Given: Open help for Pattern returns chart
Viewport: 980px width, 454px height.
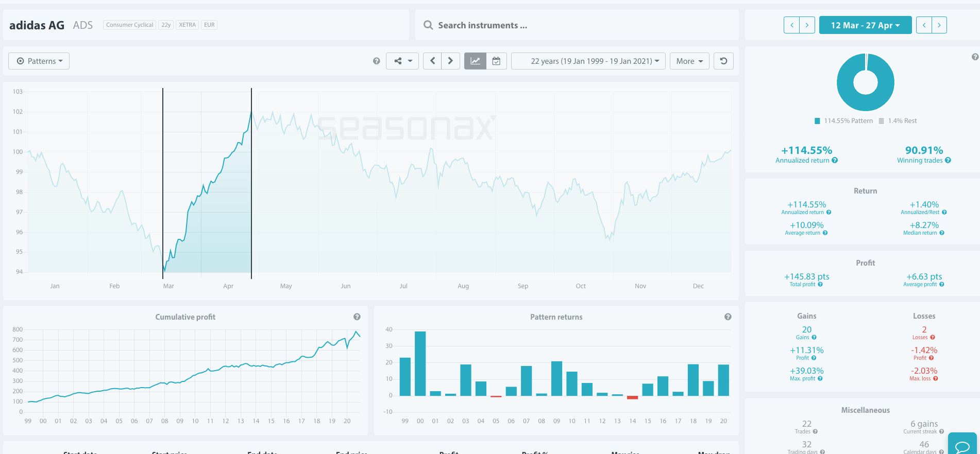Looking at the screenshot, I should coord(728,317).
